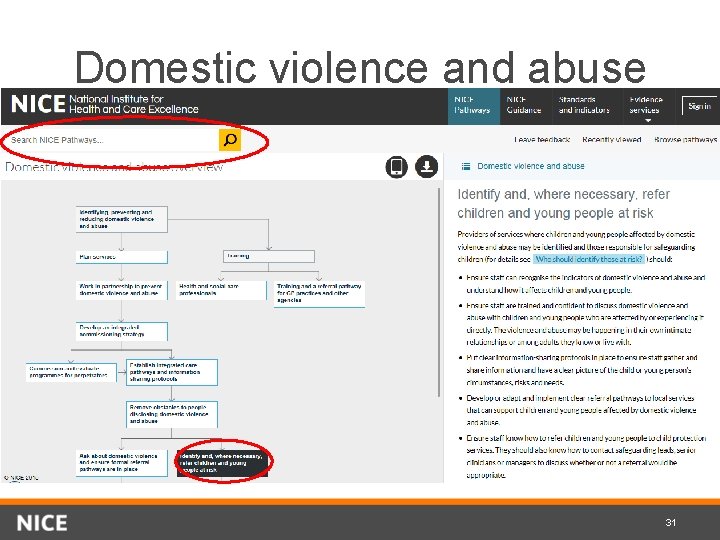Select the Identifying, preventing and reducing node
Image resolution: width=720 pixels, height=540 pixels.
pyautogui.click(x=122, y=219)
